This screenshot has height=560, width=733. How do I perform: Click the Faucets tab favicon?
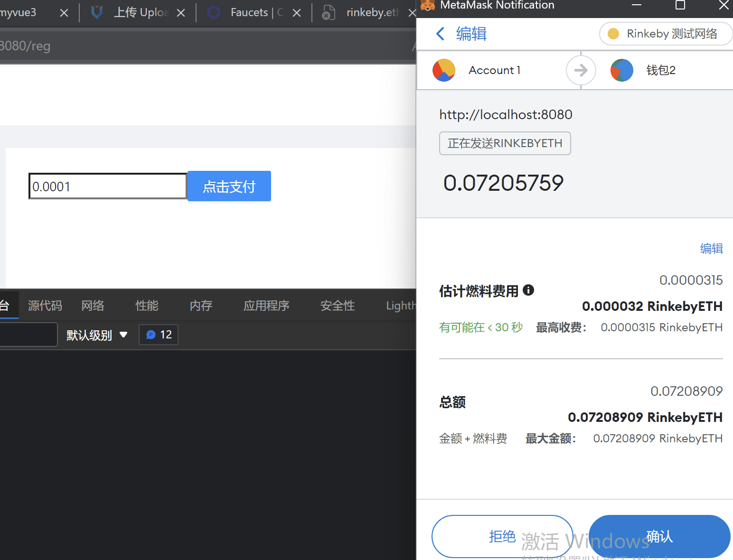pos(214,12)
